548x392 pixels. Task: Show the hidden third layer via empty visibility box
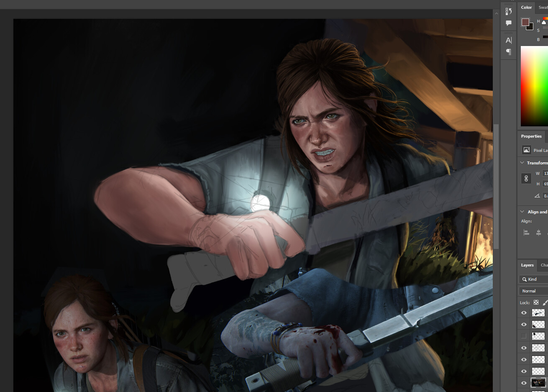(524, 336)
